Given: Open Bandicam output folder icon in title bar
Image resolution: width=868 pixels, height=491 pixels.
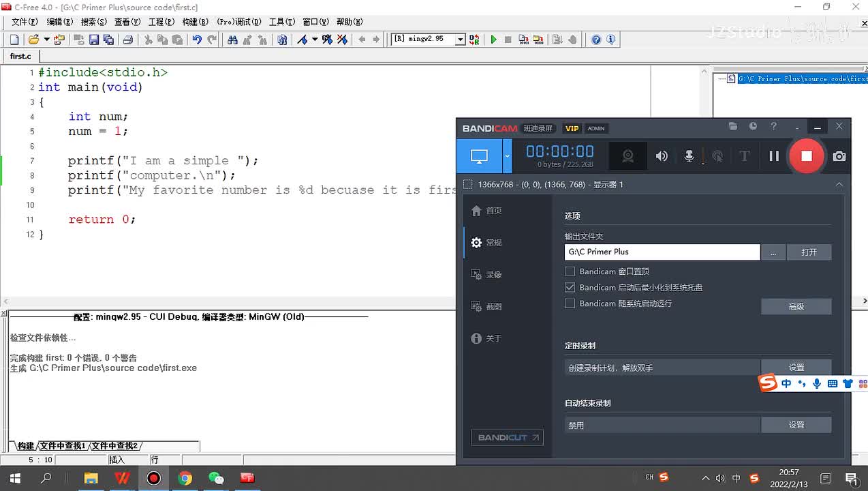Looking at the screenshot, I should (733, 126).
